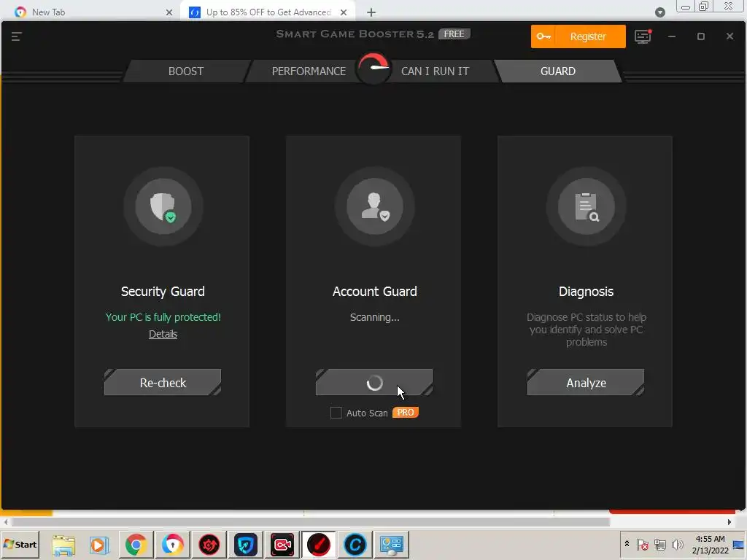This screenshot has height=560, width=747.
Task: Click the orange PRO badge
Action: click(x=406, y=413)
